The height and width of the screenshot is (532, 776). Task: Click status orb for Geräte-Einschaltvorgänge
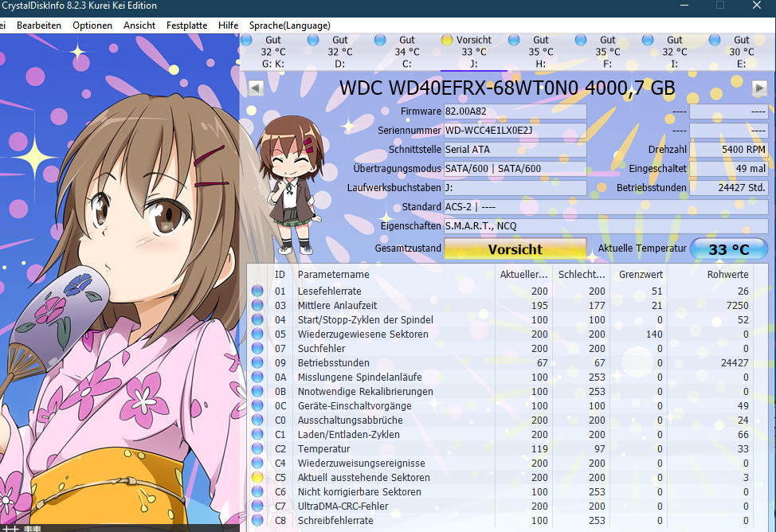pos(257,406)
